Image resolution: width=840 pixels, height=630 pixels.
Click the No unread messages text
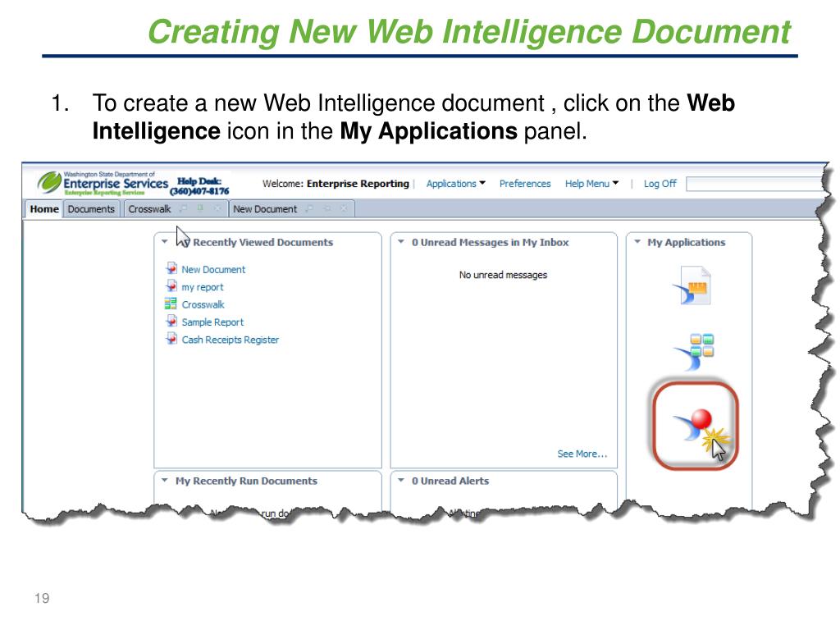(503, 275)
